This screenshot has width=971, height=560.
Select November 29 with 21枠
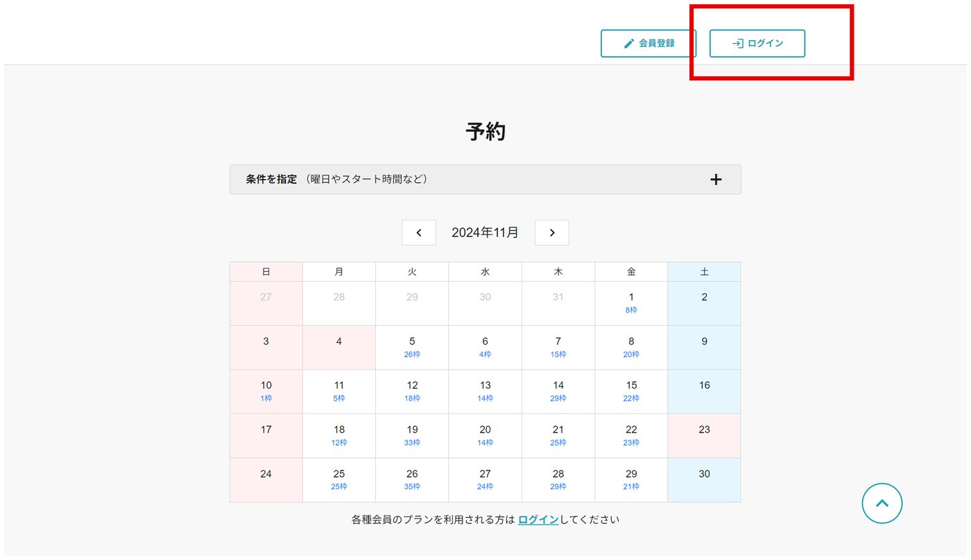(631, 480)
